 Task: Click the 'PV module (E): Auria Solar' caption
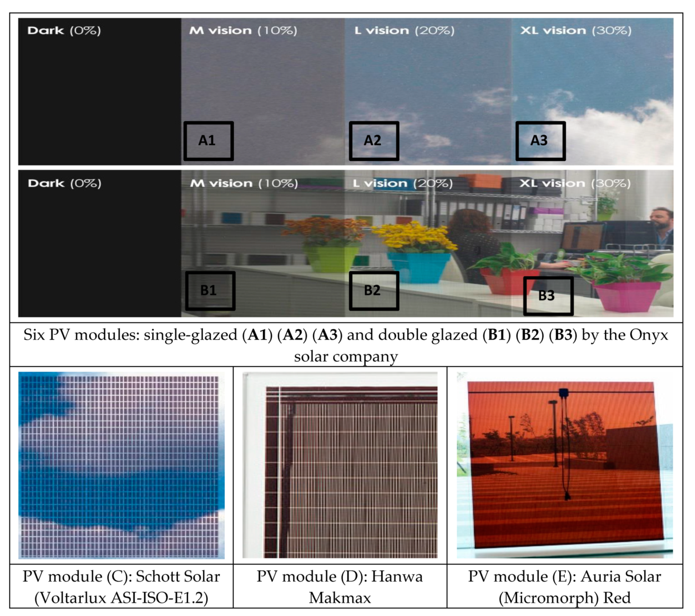564,587
